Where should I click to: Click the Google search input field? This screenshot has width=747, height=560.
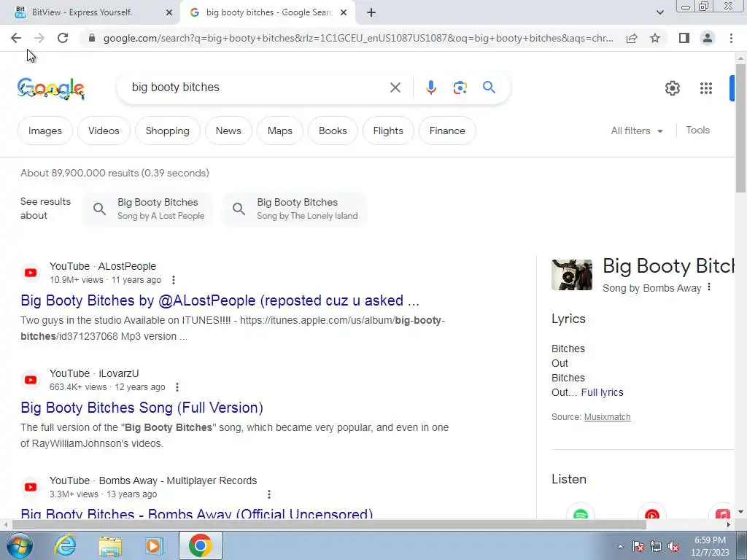click(258, 87)
